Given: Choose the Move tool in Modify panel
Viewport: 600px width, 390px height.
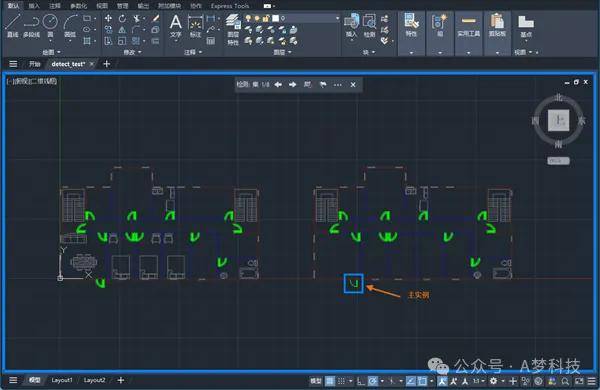Looking at the screenshot, I should [x=108, y=18].
